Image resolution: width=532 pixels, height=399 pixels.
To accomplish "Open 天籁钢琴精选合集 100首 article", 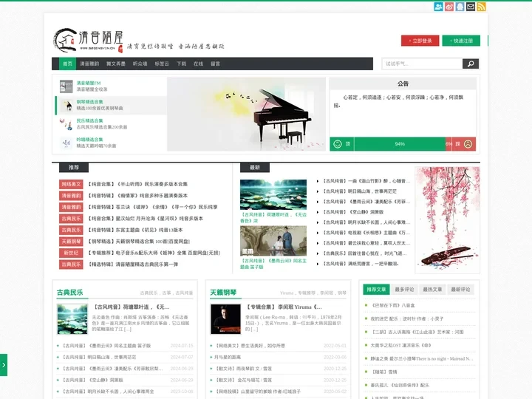I will pyautogui.click(x=139, y=242).
